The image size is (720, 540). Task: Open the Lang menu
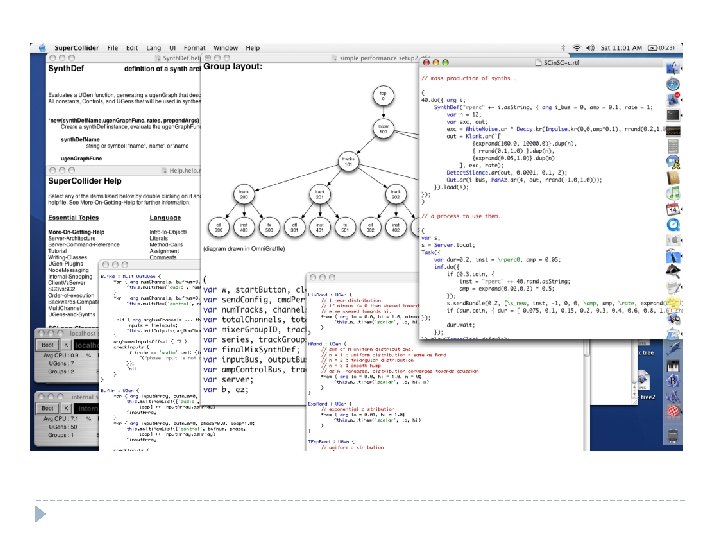pyautogui.click(x=153, y=48)
